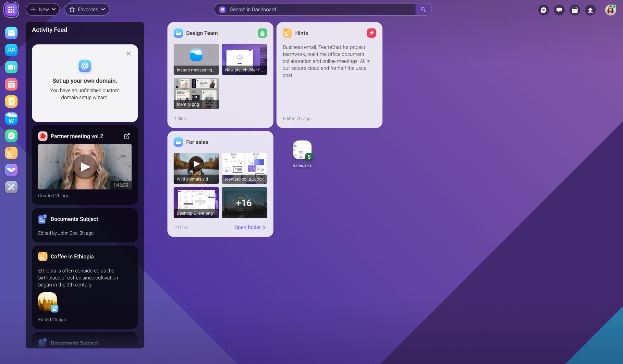
Task: Open the Tasks checkmark sidebar icon
Action: coord(11,136)
